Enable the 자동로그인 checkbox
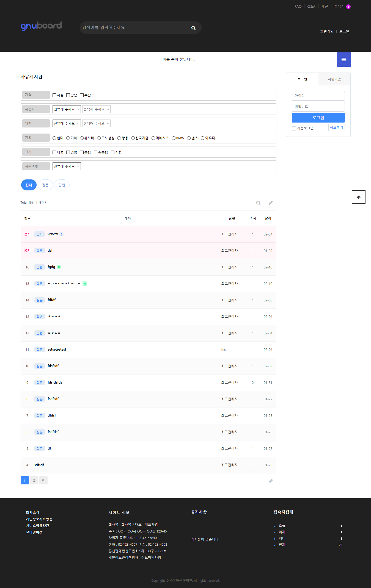Viewport: 371px width, 588px height. click(294, 128)
